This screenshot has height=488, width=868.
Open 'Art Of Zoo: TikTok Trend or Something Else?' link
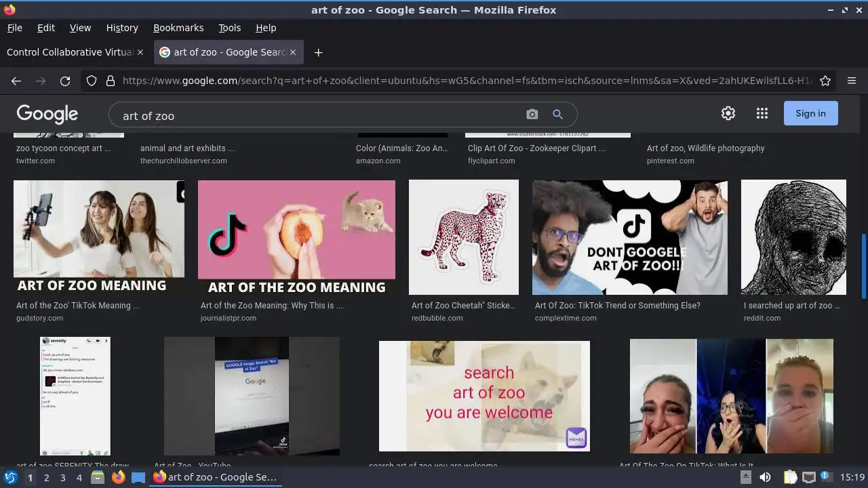618,306
